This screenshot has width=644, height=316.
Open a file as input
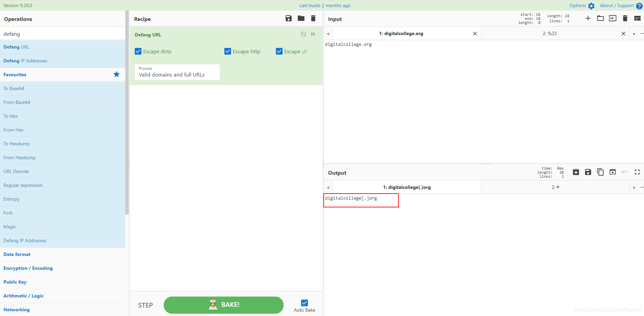(x=613, y=19)
